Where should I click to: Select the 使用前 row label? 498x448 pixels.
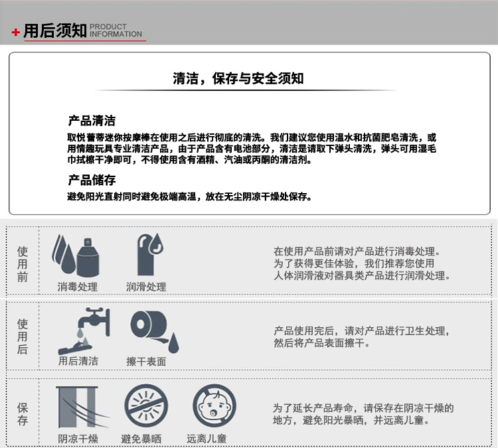click(x=23, y=264)
